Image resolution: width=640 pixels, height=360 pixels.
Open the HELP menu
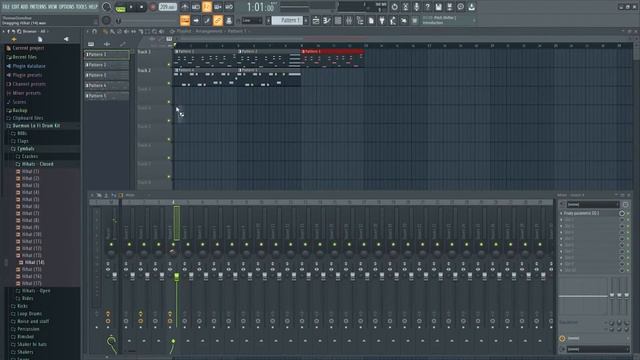point(93,7)
